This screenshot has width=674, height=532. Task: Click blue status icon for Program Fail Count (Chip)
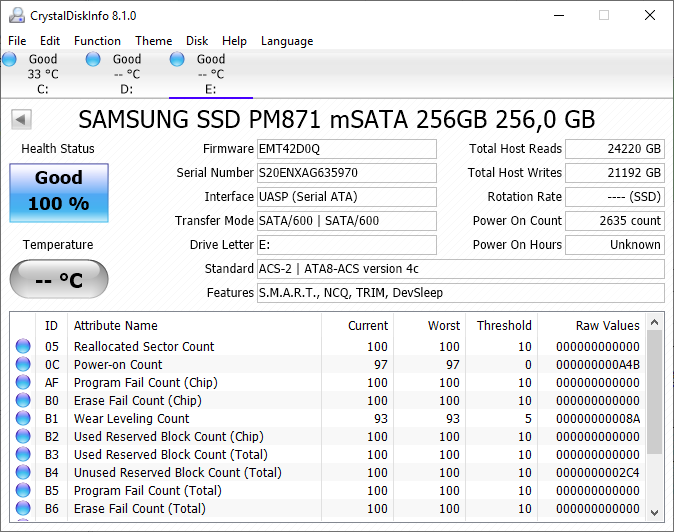23,382
